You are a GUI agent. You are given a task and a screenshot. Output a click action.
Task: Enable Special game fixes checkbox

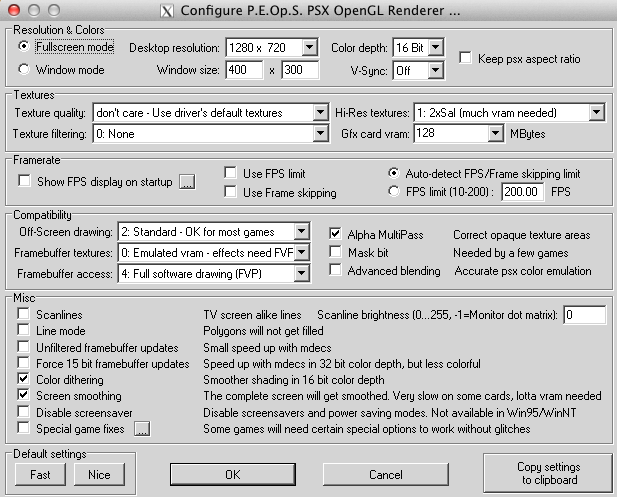tap(23, 428)
